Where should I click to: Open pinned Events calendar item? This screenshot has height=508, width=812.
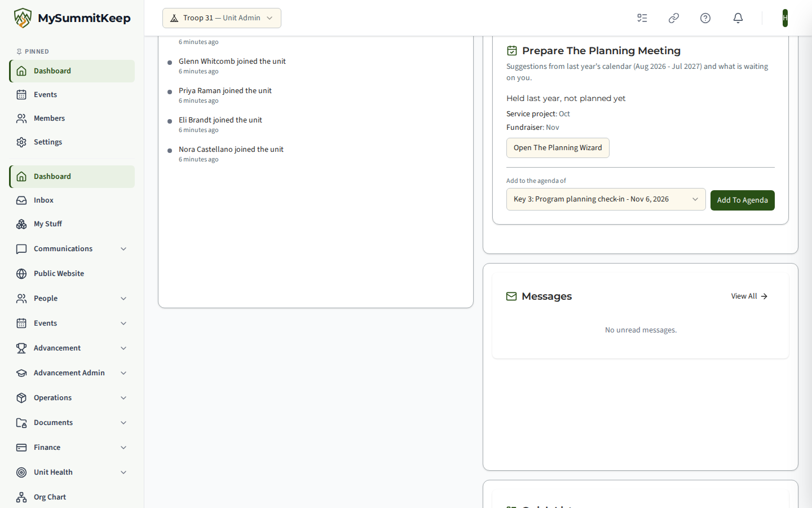[72, 95]
